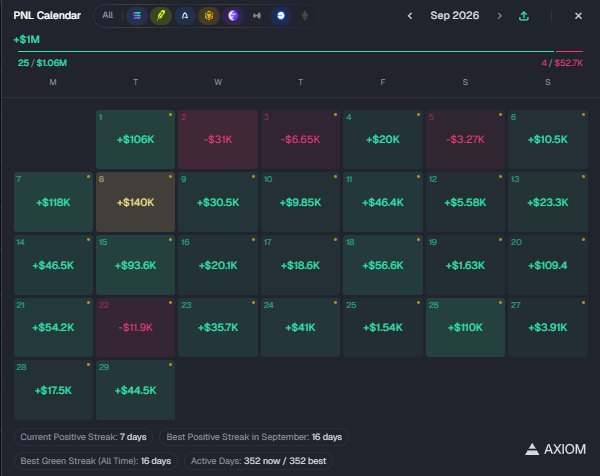The image size is (600, 476).
Task: Open day 9 with +$30.5K
Action: click(218, 202)
